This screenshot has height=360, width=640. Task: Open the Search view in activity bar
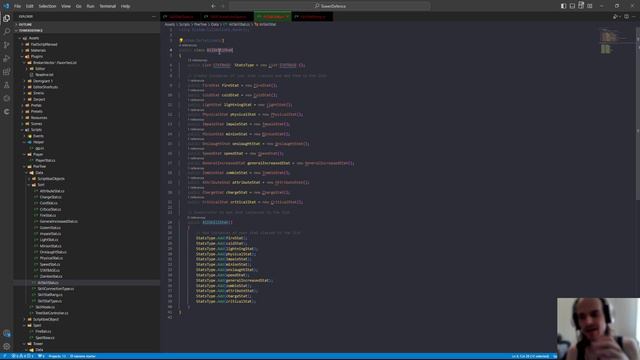(7, 31)
